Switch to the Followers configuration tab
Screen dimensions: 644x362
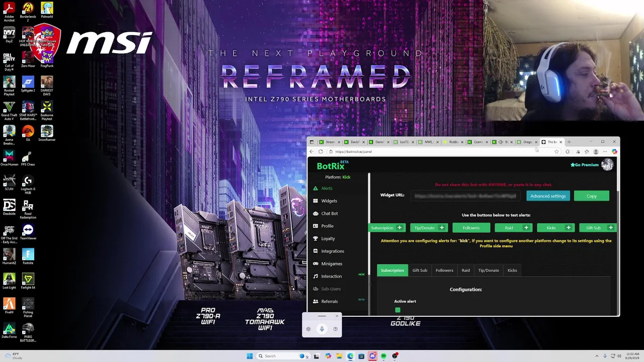tap(444, 270)
